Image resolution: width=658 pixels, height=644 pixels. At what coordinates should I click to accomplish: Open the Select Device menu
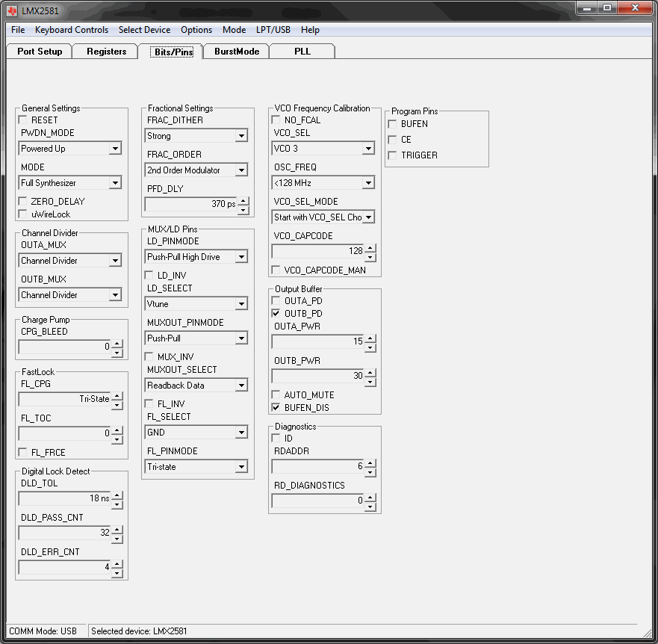coord(144,30)
